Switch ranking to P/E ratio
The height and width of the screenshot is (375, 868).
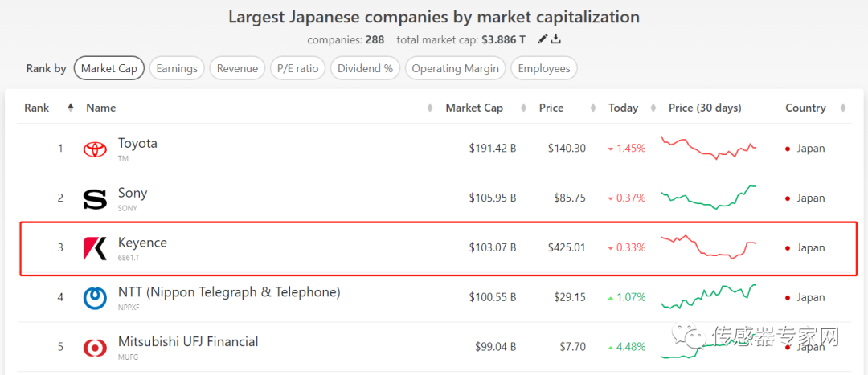pos(298,68)
